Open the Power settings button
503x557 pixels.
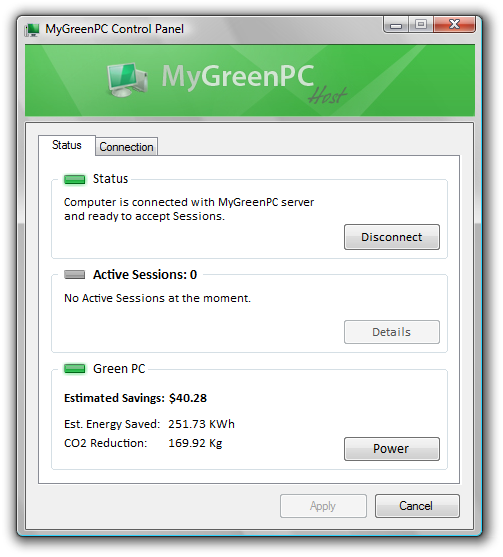[x=392, y=449]
